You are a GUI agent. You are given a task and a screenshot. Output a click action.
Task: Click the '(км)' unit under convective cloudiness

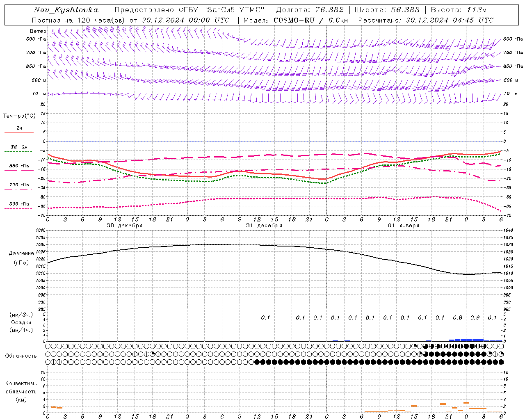click(21, 399)
